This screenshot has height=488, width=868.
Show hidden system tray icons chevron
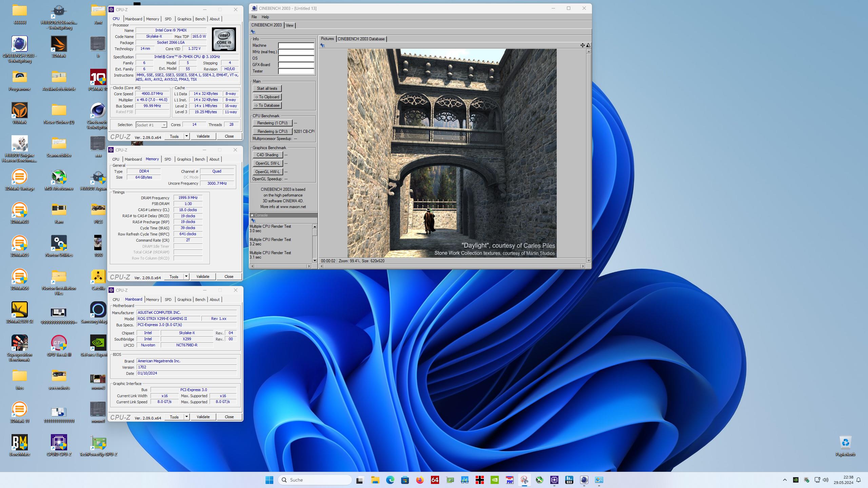click(785, 480)
